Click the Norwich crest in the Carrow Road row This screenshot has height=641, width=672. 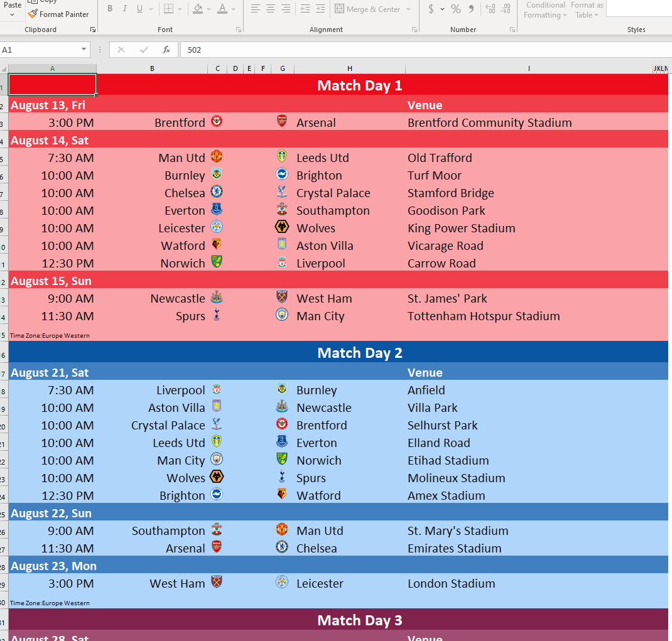pyautogui.click(x=217, y=262)
